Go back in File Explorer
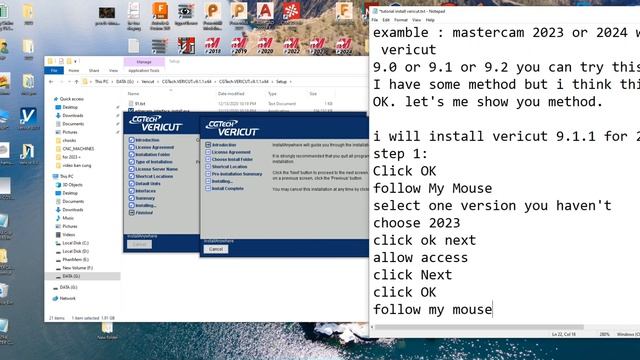The width and height of the screenshot is (640, 360). 51,82
